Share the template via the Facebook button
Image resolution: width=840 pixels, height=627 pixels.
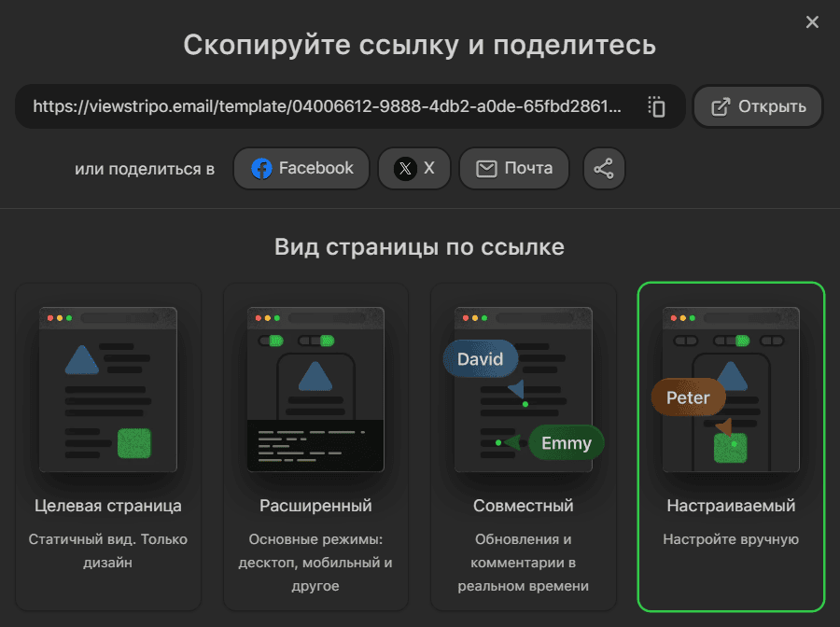(x=301, y=168)
